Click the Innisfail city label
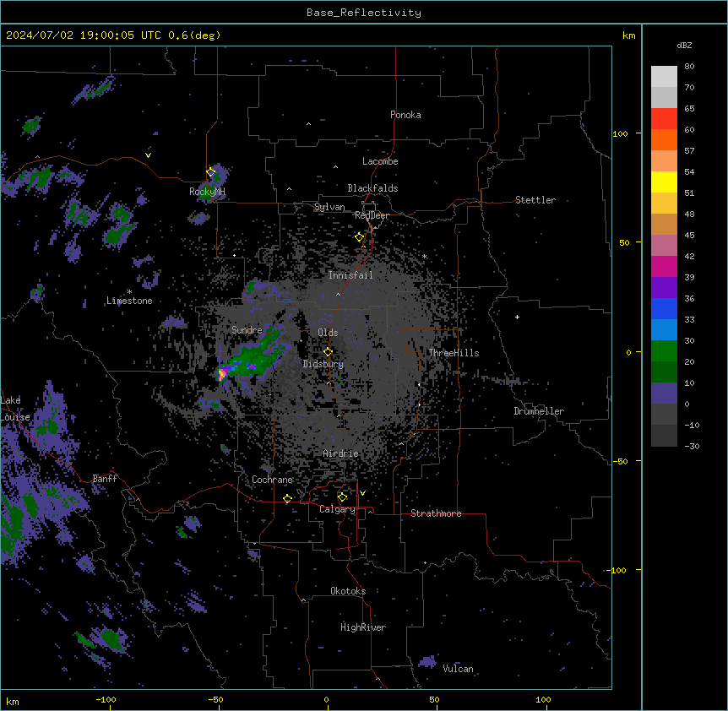Image resolution: width=728 pixels, height=711 pixels. [350, 275]
